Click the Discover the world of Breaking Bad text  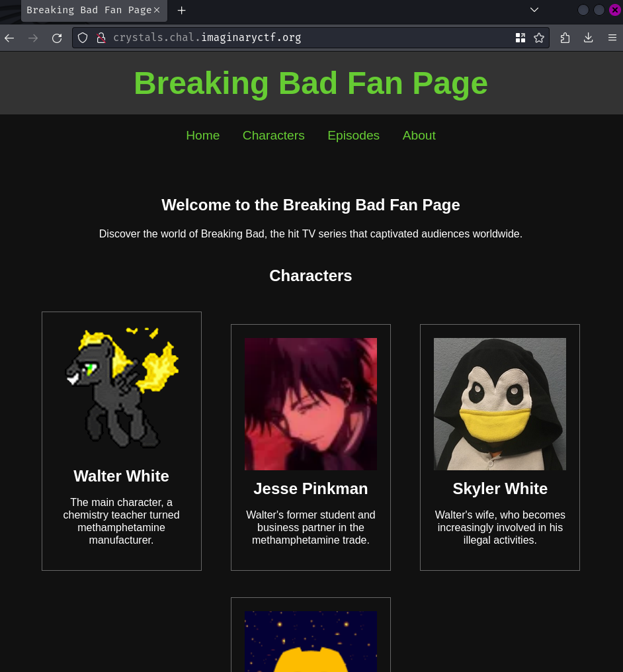point(311,234)
